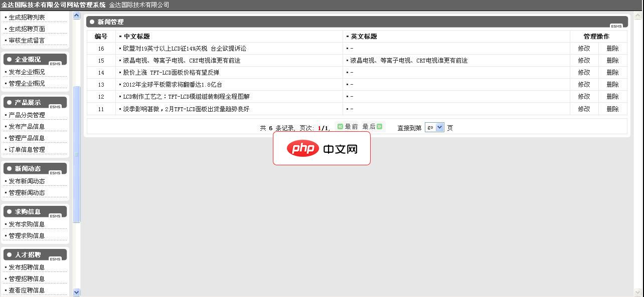Click Chinese title cell of news item 15

click(x=229, y=61)
